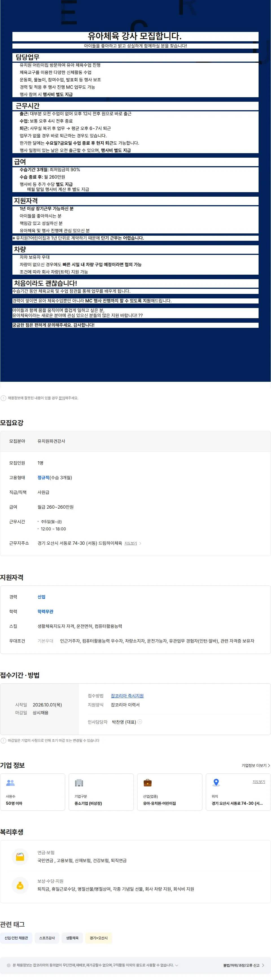Click the 유아·유치원·어린이집 industry text

tap(159, 803)
